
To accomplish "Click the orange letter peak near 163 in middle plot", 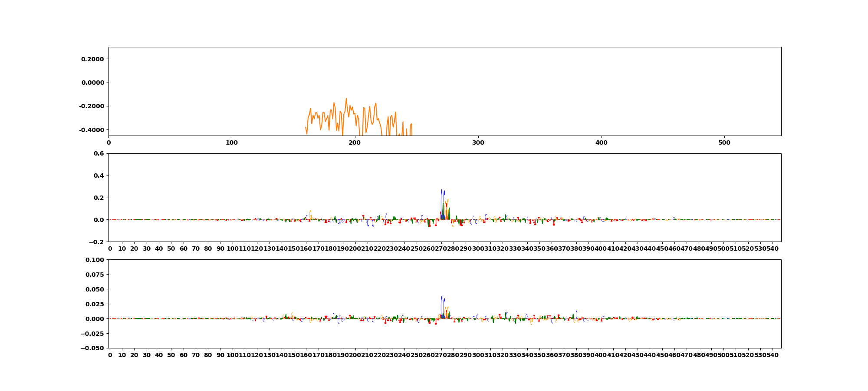I will [x=310, y=212].
